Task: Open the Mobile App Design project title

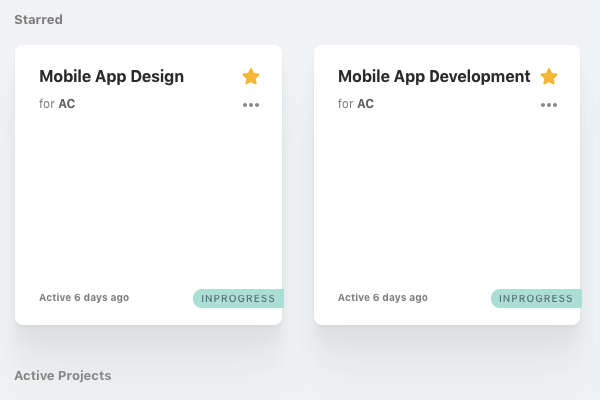Action: pos(112,77)
